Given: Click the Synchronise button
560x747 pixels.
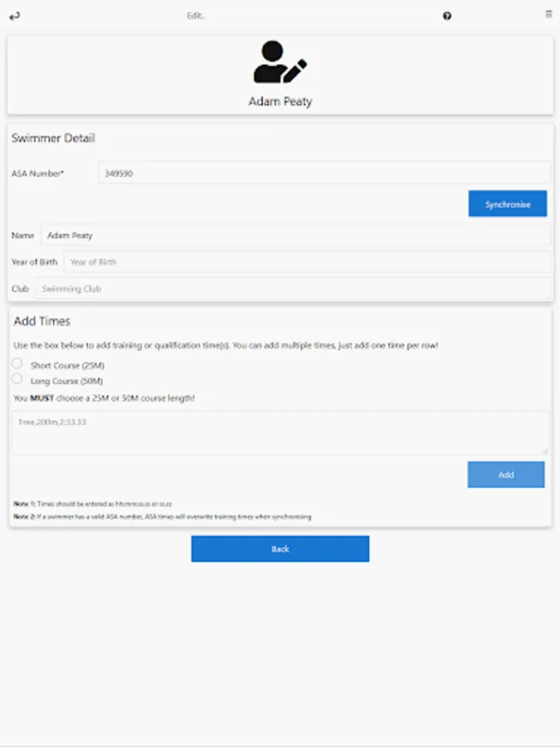Looking at the screenshot, I should click(x=508, y=204).
